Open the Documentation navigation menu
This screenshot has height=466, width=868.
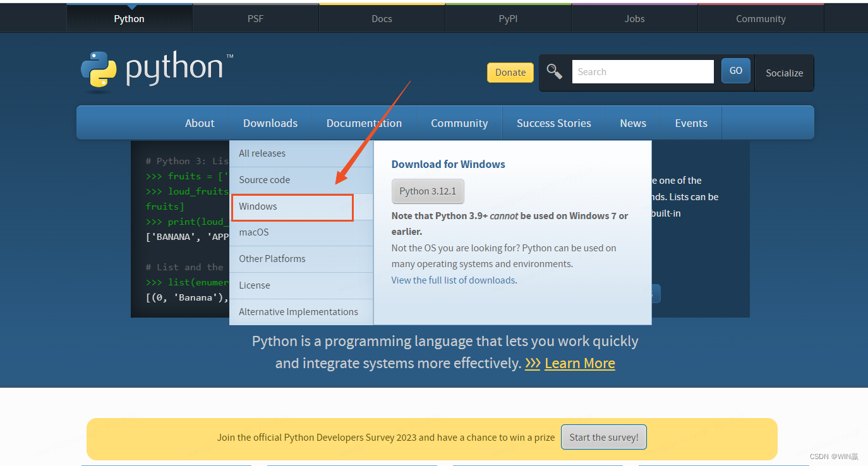(x=364, y=123)
